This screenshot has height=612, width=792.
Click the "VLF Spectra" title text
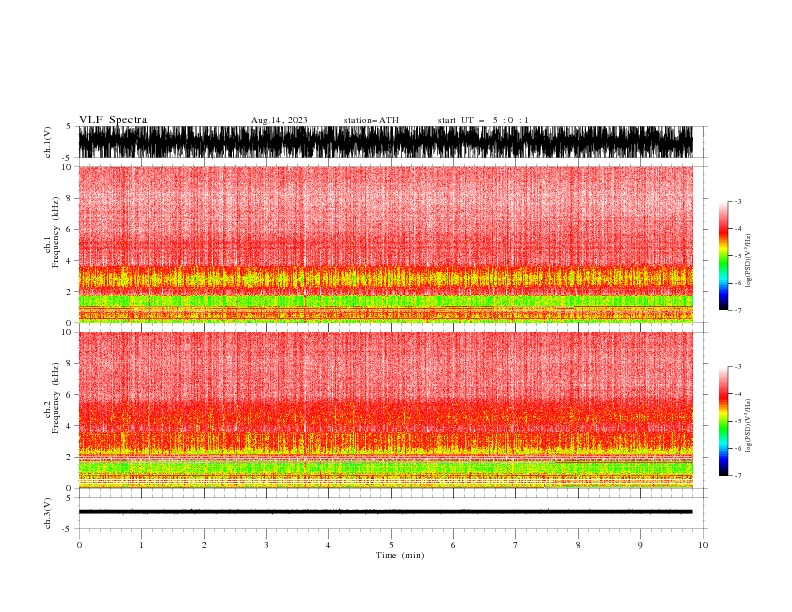(x=113, y=120)
